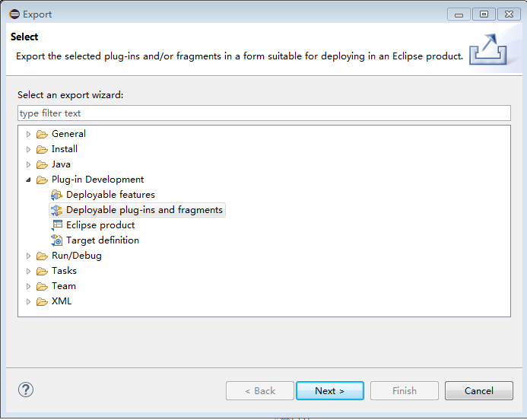This screenshot has width=527, height=420.
Task: Click the disabled Back button
Action: (x=260, y=391)
